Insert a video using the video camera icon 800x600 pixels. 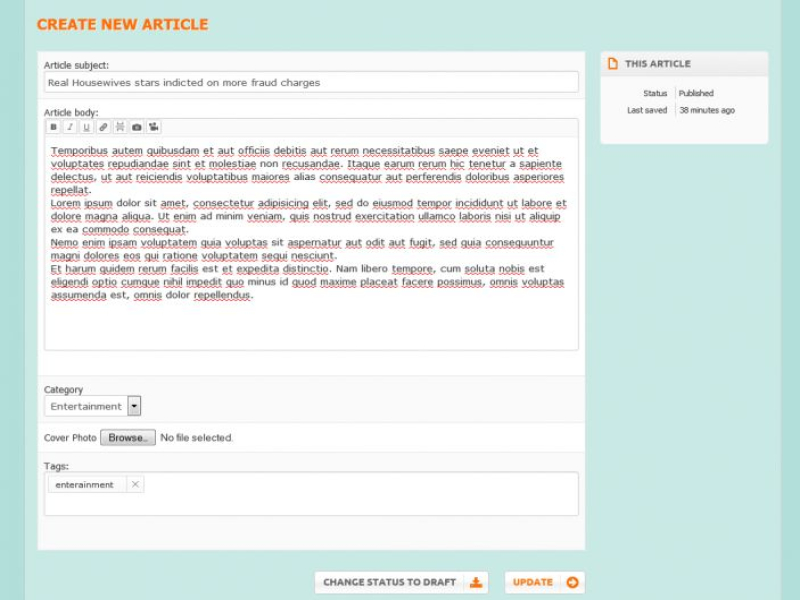(x=154, y=127)
